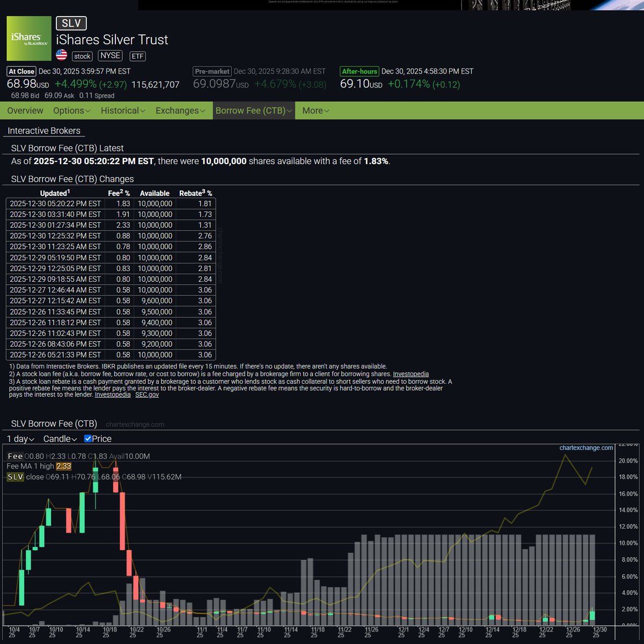The image size is (644, 644).
Task: Click the Available column header
Action: (x=155, y=193)
